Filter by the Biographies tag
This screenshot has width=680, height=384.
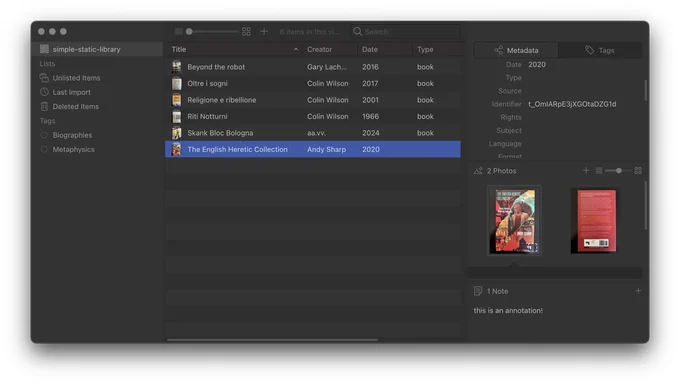click(72, 135)
